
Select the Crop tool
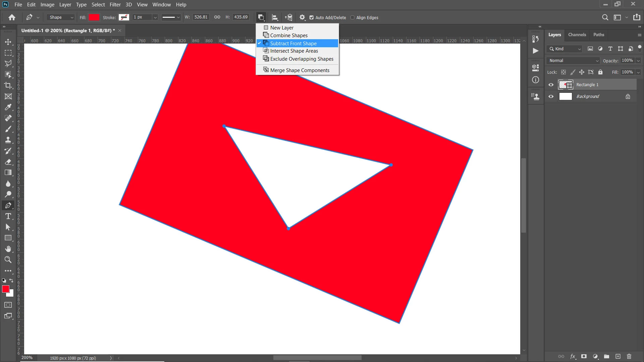(8, 85)
